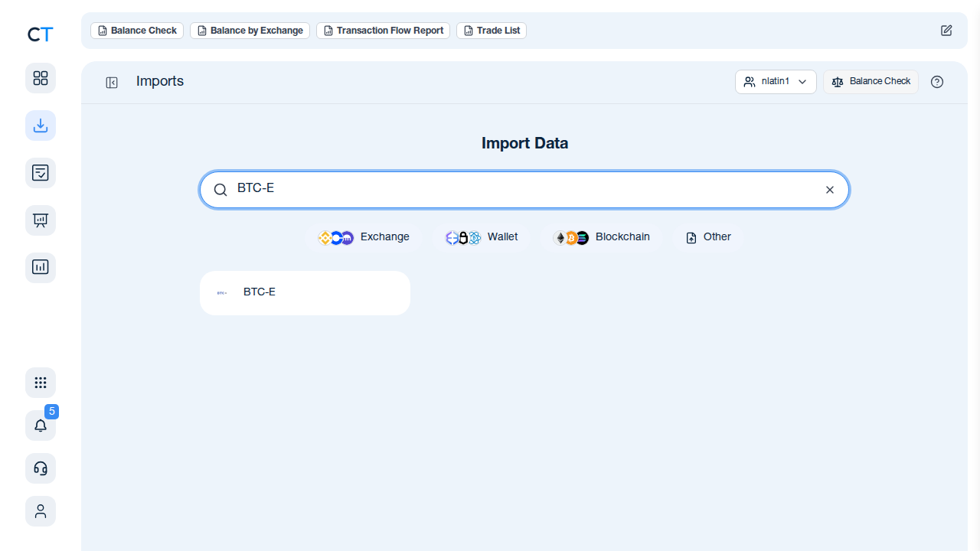
Task: Click the edit shortcuts pencil icon
Action: 946,31
